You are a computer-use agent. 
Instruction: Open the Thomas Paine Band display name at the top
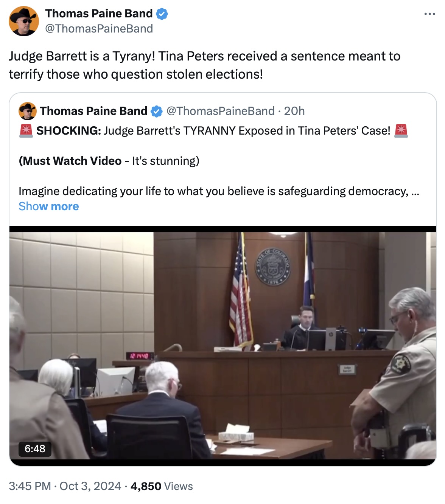99,14
